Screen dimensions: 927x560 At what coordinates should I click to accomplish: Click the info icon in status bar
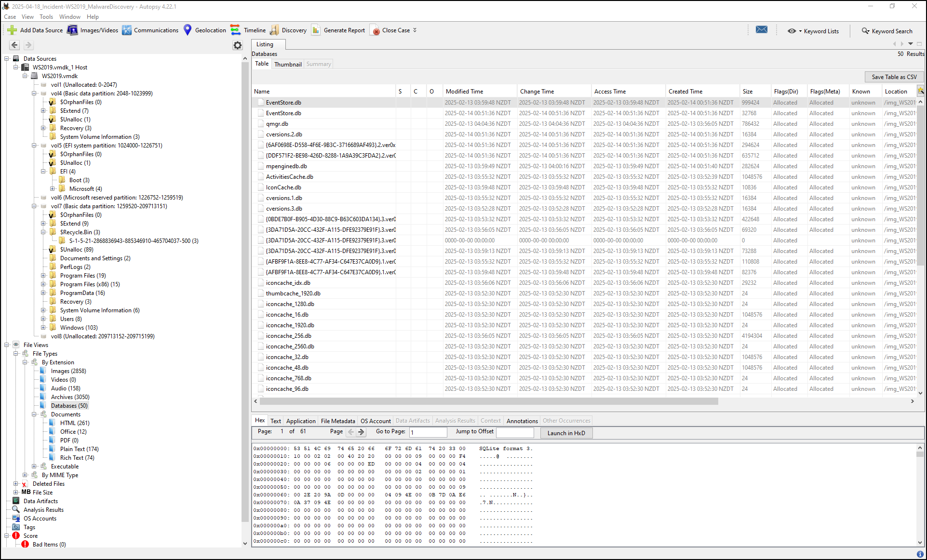(x=920, y=554)
